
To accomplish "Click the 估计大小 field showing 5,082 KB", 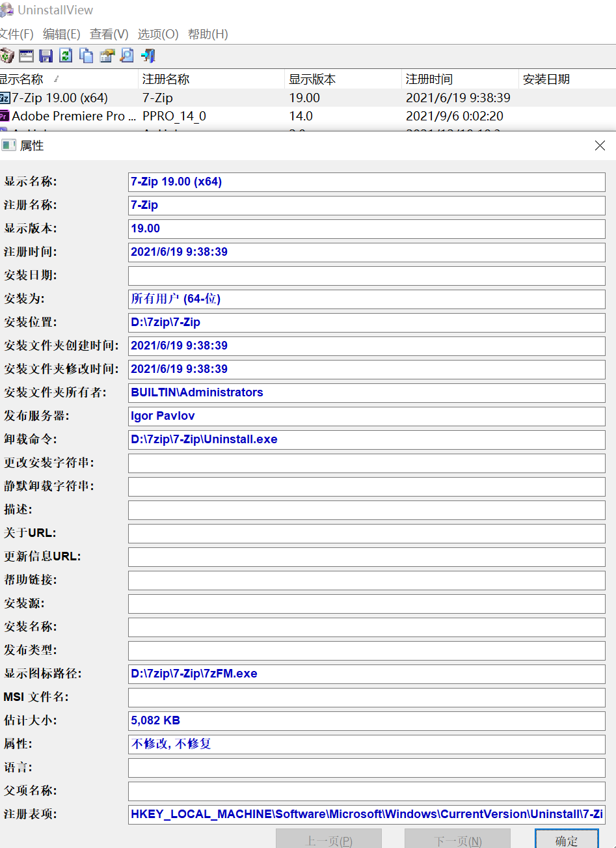I will [367, 720].
